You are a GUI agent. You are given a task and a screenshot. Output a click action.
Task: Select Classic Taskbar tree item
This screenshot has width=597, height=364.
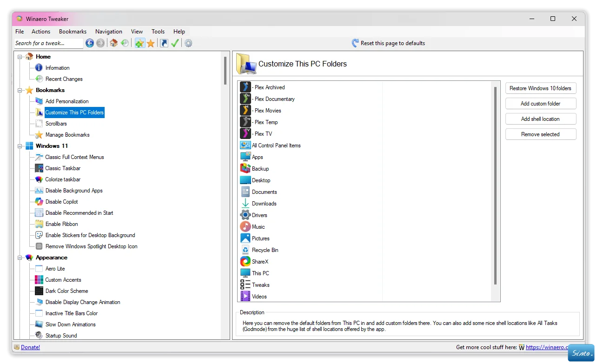[x=63, y=168]
